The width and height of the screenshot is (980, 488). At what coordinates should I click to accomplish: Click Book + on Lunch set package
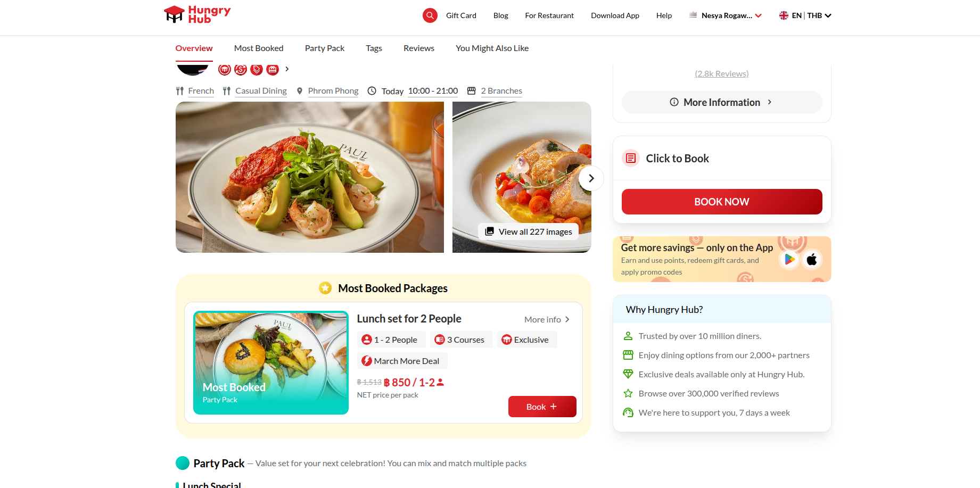(542, 407)
